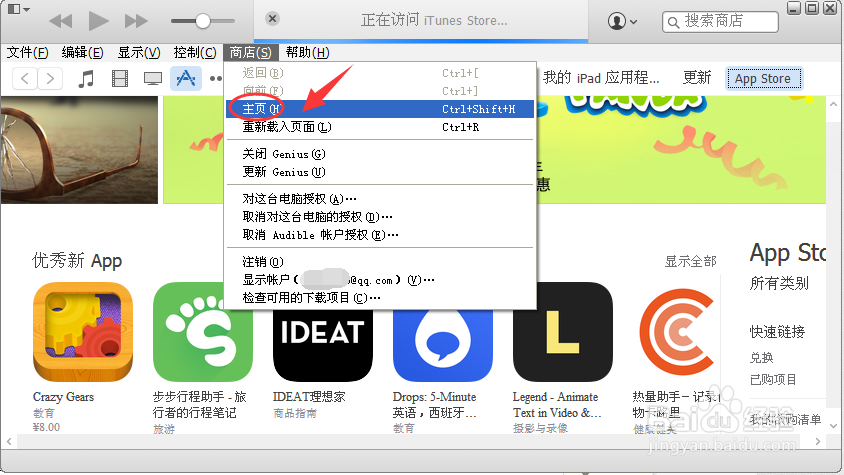Click the play button
Screen dimensions: 844x475
99,21
